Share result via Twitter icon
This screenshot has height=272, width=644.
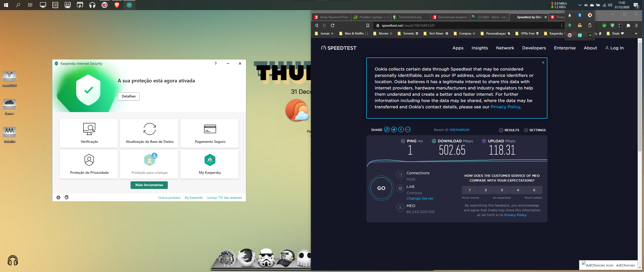(394, 130)
